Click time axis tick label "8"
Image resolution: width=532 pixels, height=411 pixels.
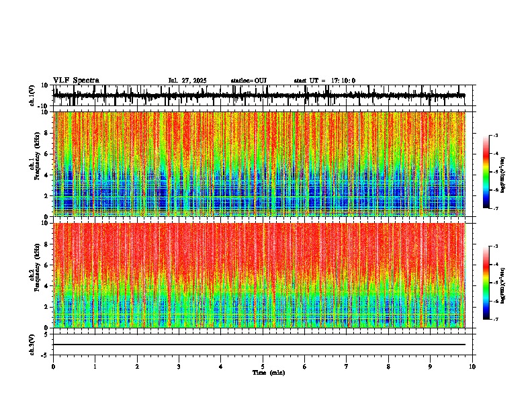tap(388, 367)
